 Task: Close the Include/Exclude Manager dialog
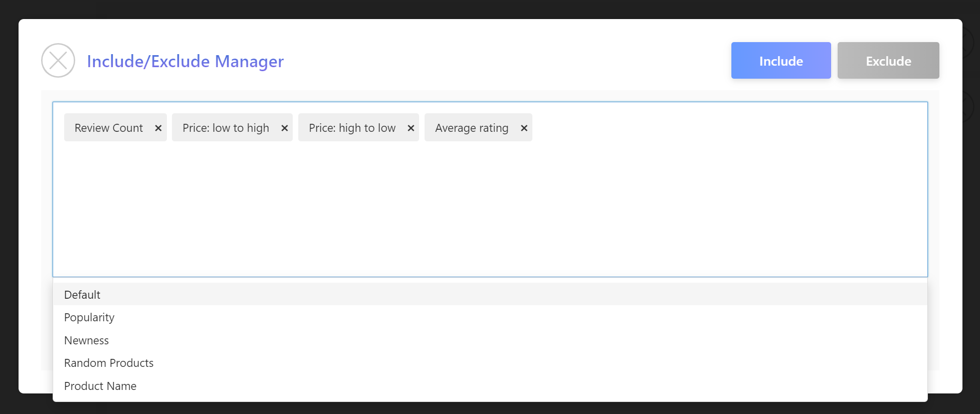pyautogui.click(x=58, y=61)
